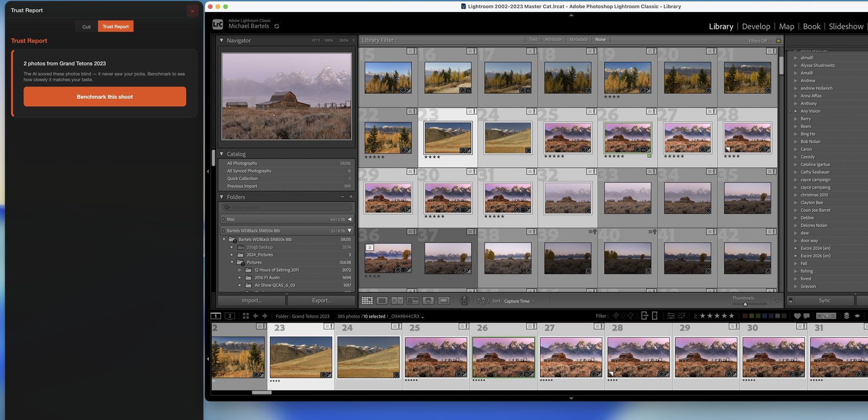The image size is (868, 420).
Task: Adjust the Thumbnails size slider
Action: coord(745,304)
